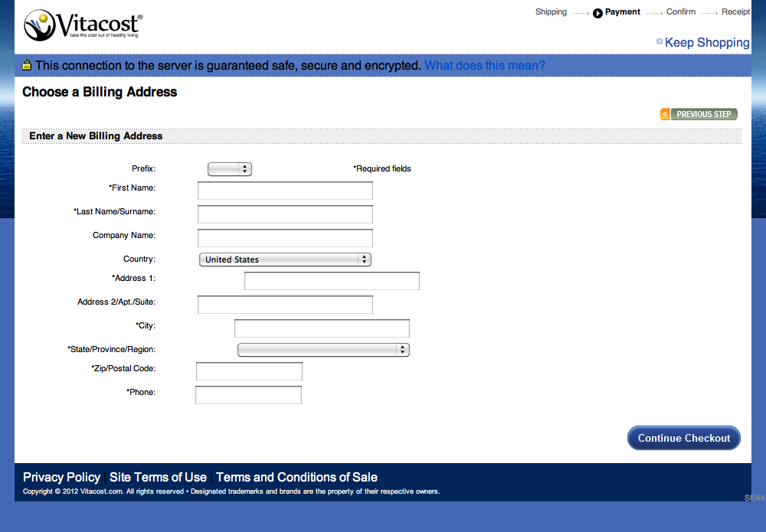Open the State/Province/Region dropdown

[322, 349]
